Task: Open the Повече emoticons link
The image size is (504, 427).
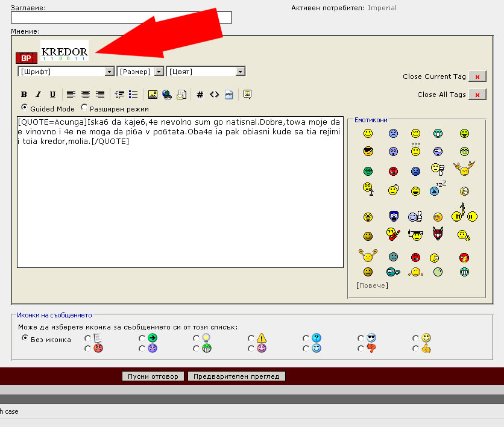Action: pos(372,285)
